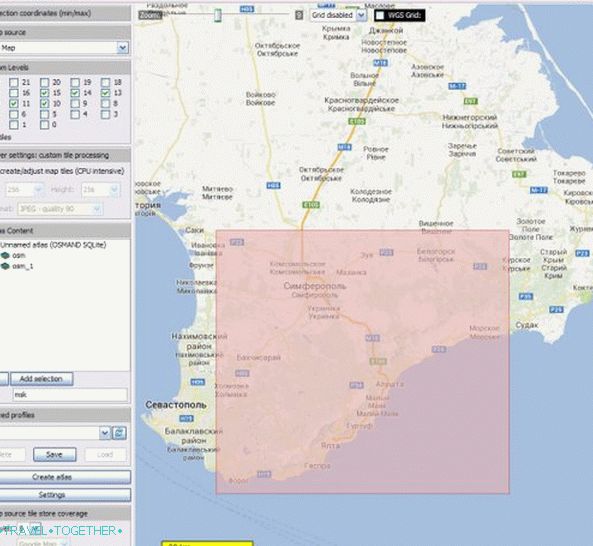Click the zoom slider handle
Viewport: 593px width, 546px height.
point(217,15)
